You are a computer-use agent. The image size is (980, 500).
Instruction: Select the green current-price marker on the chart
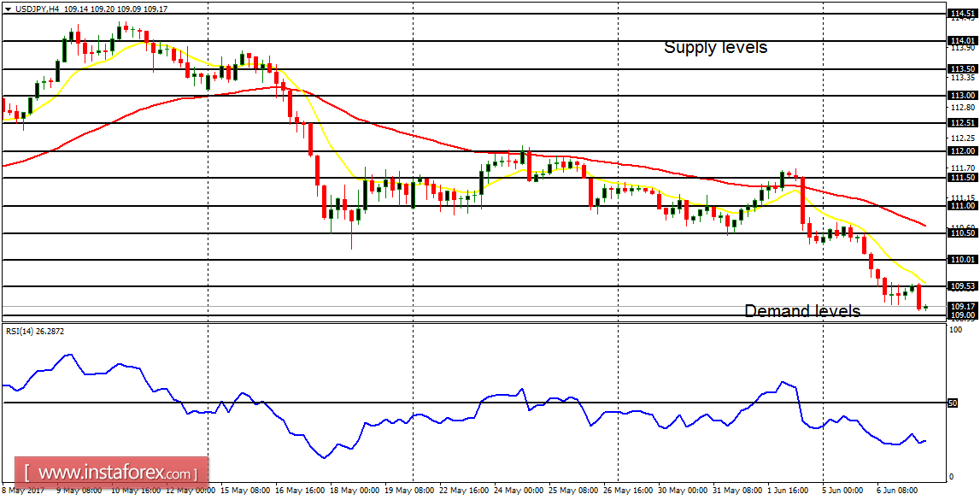(925, 307)
